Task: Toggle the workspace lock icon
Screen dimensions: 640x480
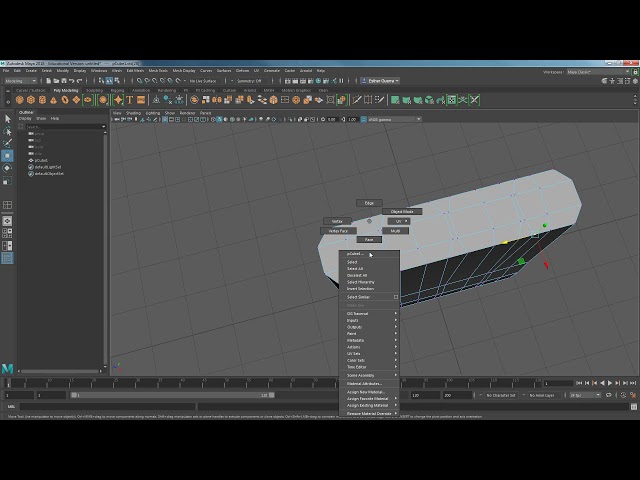Action: [x=635, y=72]
